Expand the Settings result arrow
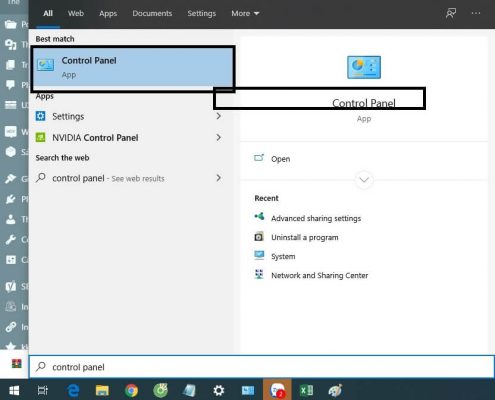Image resolution: width=495 pixels, height=400 pixels. 218,116
